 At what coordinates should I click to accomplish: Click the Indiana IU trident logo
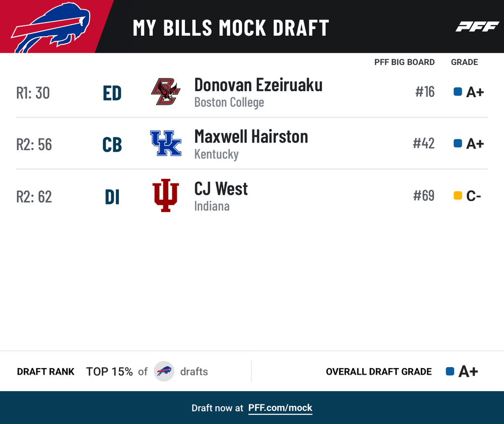[x=165, y=195]
